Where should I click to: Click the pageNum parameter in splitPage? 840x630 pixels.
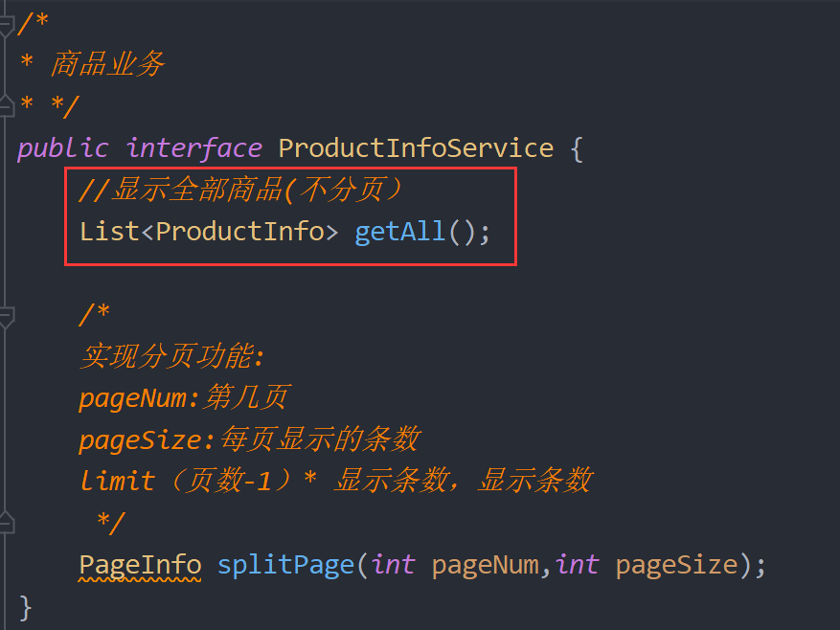tap(486, 565)
